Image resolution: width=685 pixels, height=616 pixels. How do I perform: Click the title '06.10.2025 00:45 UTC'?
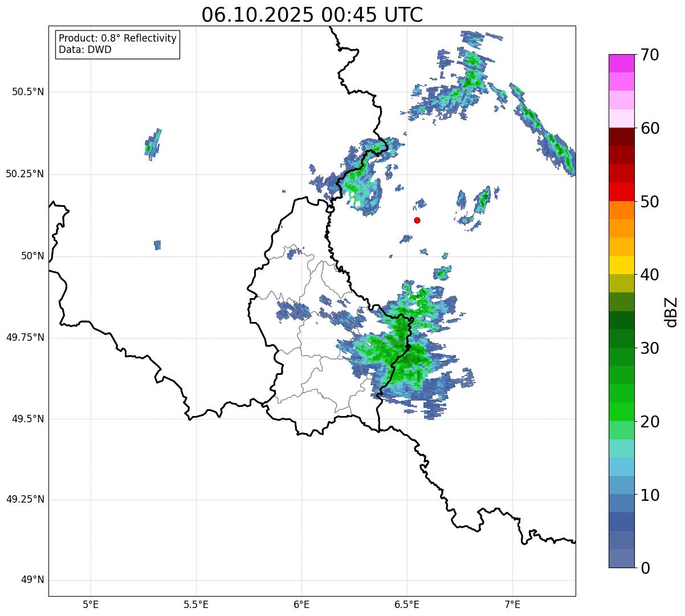point(312,15)
